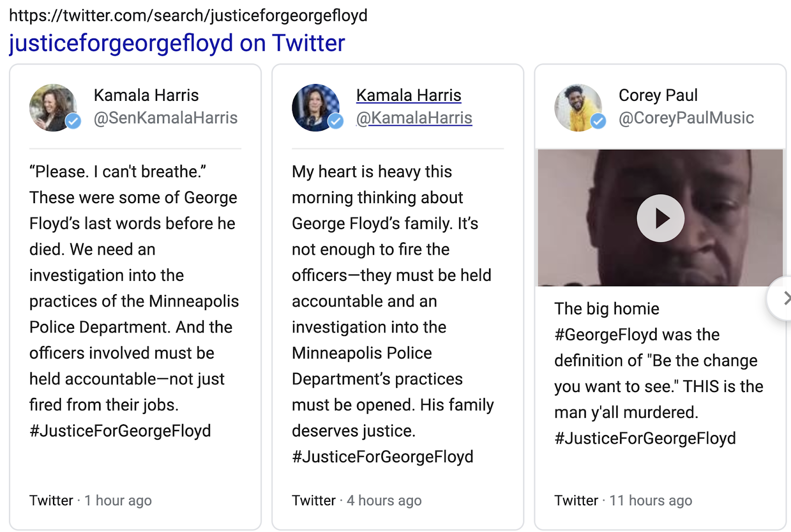Click the "Twitter · 4 hours ago" timestamp

(356, 500)
